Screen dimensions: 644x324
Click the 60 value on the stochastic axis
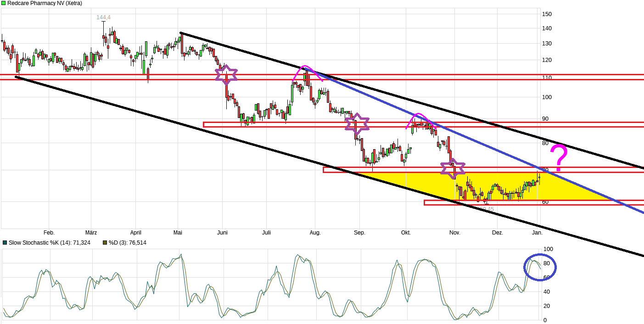coord(547,278)
